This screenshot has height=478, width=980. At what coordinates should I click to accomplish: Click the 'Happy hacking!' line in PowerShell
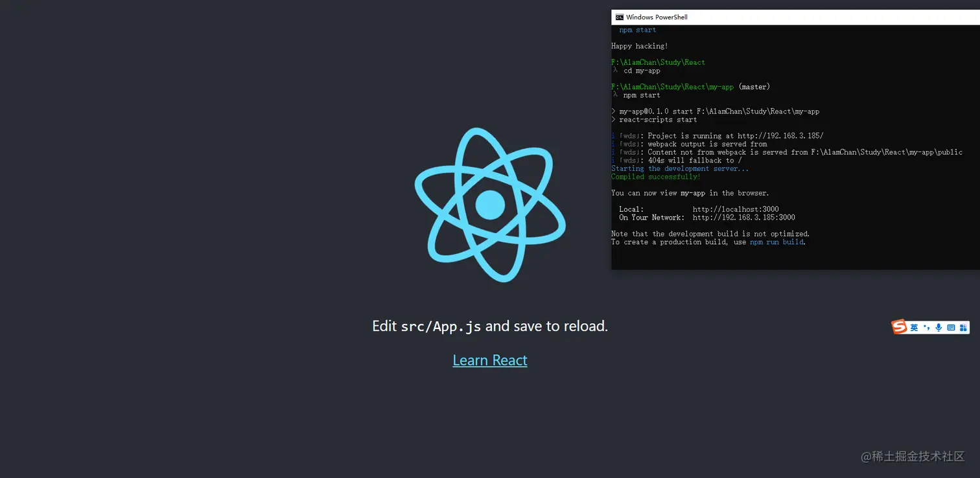(x=639, y=46)
